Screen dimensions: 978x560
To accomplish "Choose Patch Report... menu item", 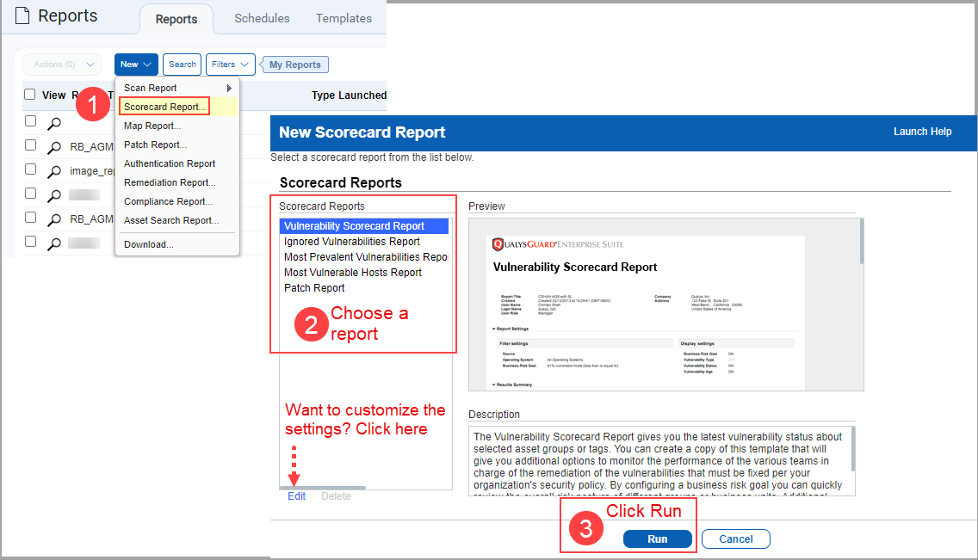I will (155, 145).
